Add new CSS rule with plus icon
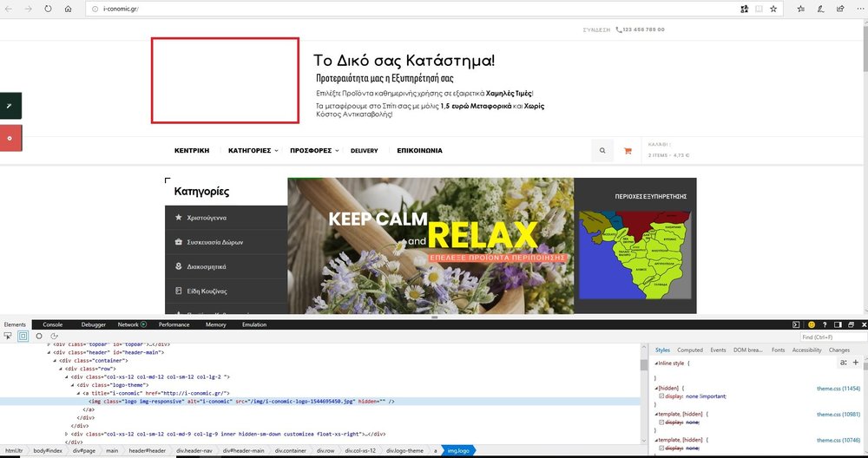Viewport: 868px width, 458px height. (x=856, y=363)
